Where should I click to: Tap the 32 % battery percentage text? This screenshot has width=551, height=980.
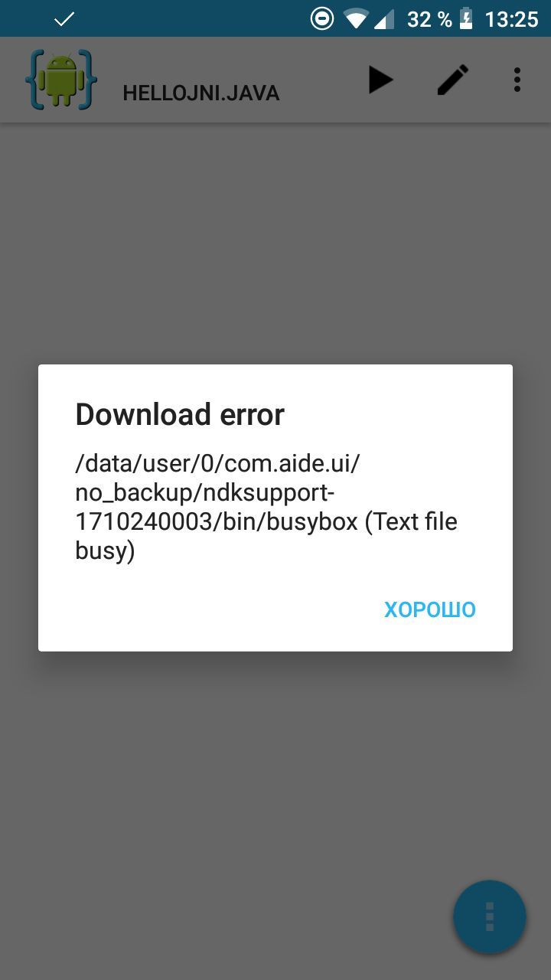429,19
